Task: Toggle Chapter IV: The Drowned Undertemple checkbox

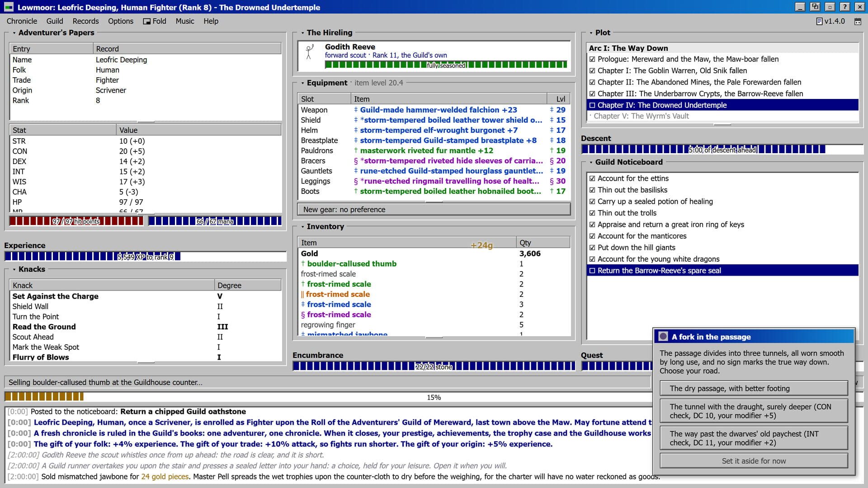Action: click(x=592, y=105)
